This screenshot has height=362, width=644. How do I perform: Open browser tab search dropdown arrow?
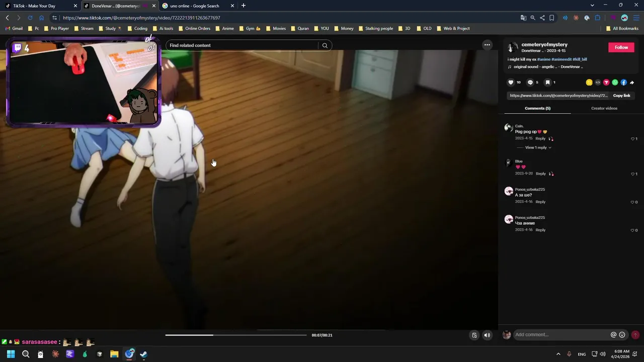pos(592,6)
